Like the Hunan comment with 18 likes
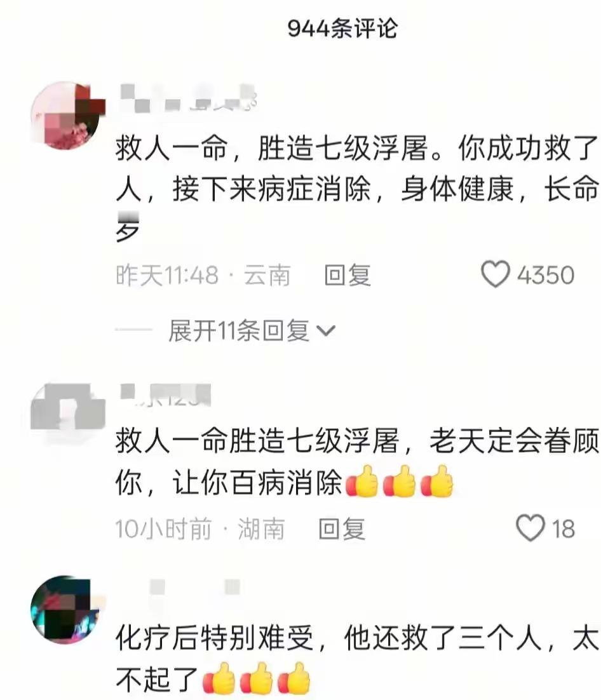Screen dimensions: 601x700 [530, 528]
